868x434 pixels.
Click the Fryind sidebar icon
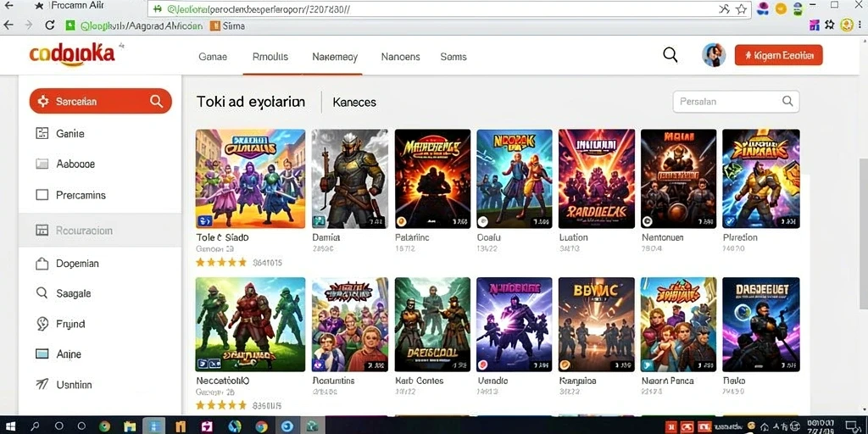tap(42, 324)
